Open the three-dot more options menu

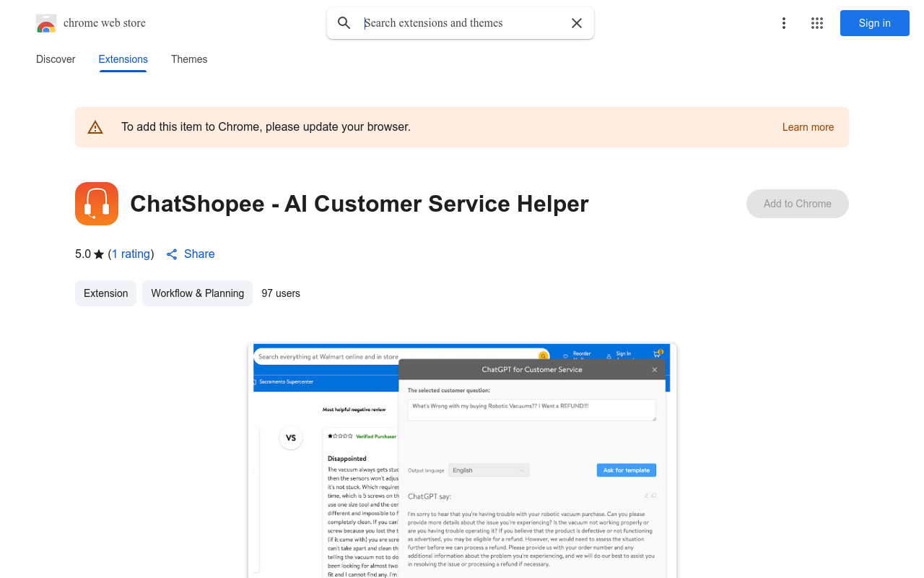(783, 23)
